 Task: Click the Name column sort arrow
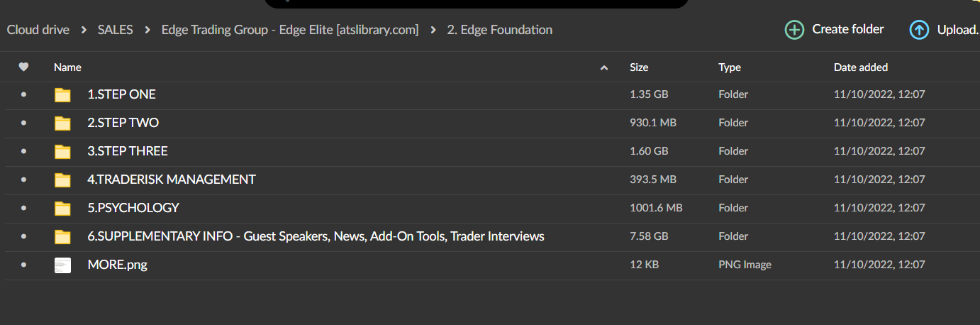click(x=604, y=68)
